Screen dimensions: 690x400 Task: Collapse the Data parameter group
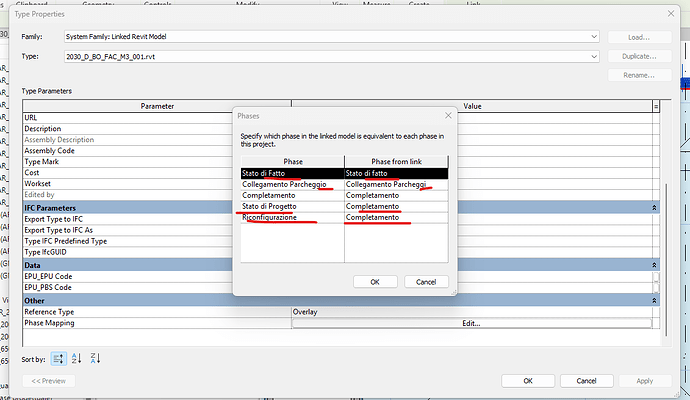(654, 265)
